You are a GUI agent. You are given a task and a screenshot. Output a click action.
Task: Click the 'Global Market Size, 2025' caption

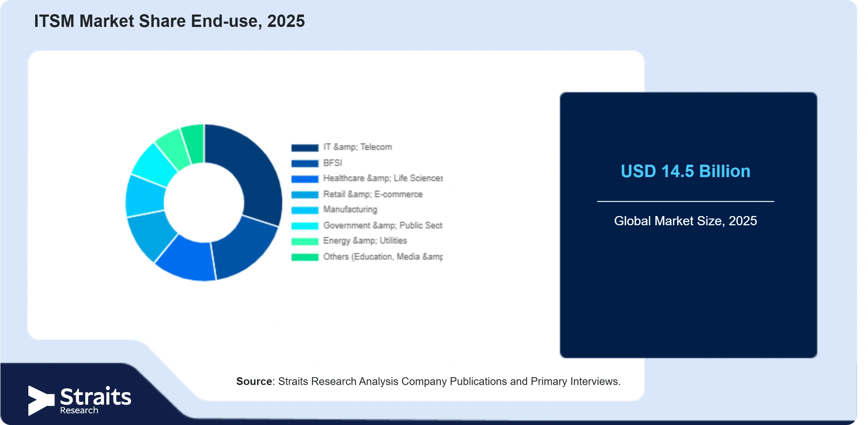click(x=685, y=221)
